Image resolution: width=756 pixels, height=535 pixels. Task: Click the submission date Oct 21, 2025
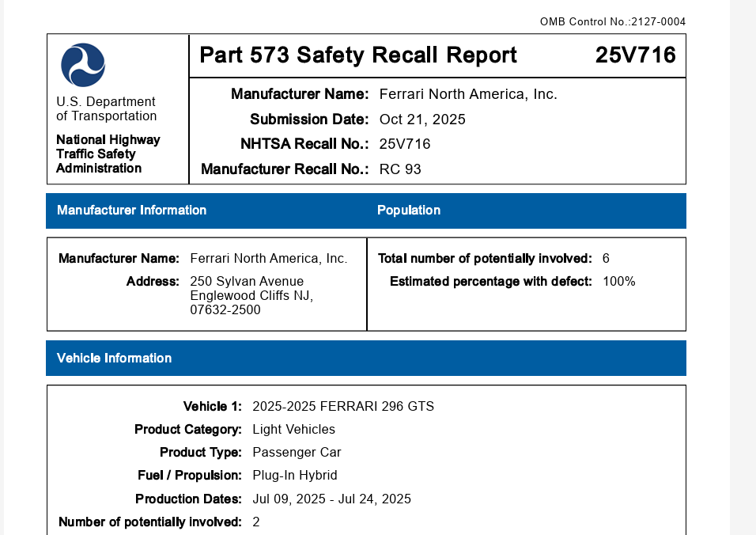[x=422, y=120]
